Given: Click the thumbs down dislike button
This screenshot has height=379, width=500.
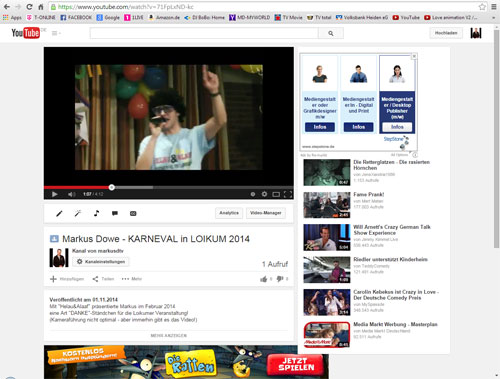Looking at the screenshot, I should (x=280, y=279).
